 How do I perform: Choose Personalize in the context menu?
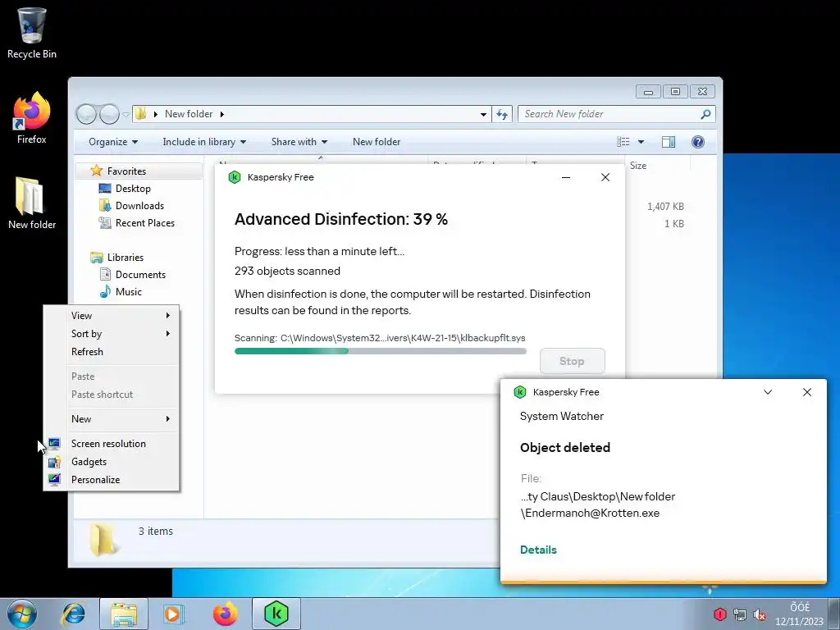111,479
